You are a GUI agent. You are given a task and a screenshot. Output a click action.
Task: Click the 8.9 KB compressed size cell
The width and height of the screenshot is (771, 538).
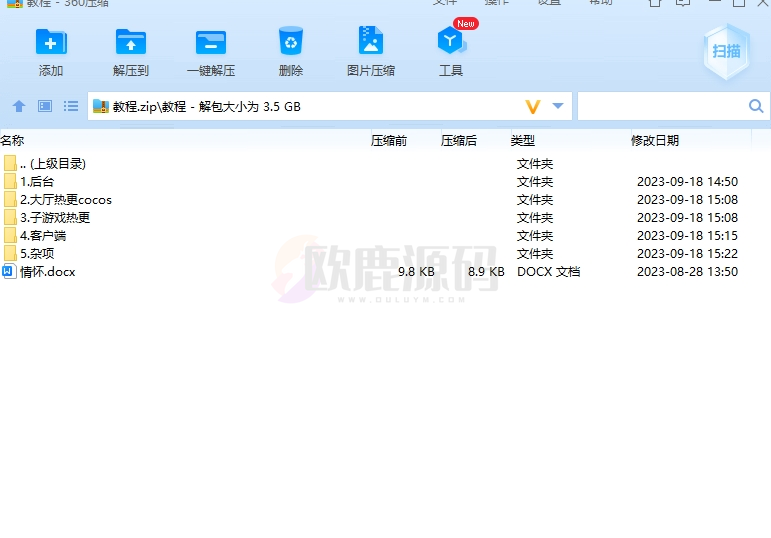486,271
